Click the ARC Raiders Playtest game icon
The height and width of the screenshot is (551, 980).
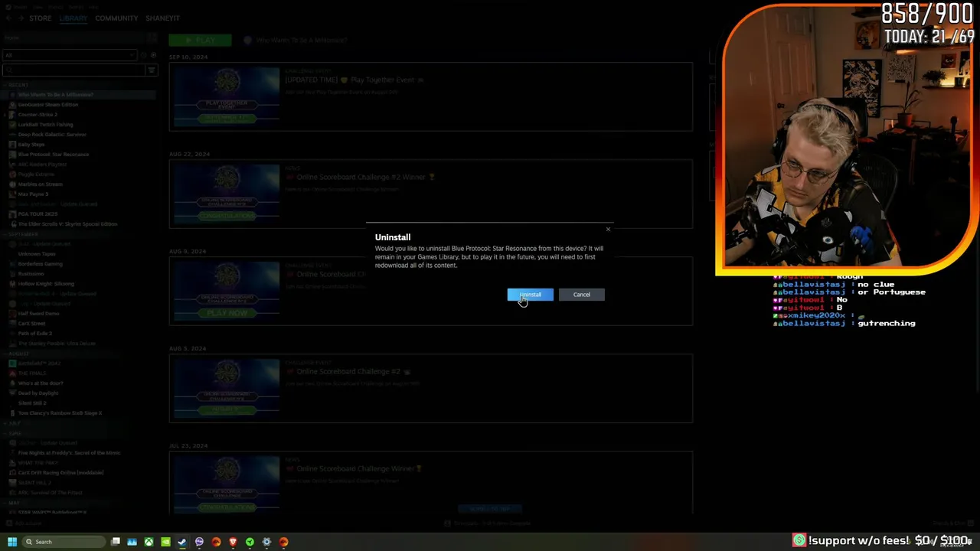click(x=12, y=165)
